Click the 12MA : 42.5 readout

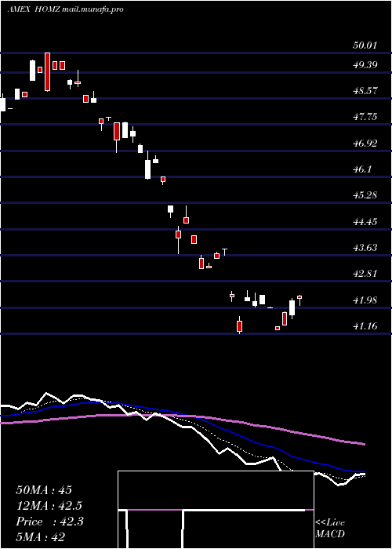click(51, 506)
